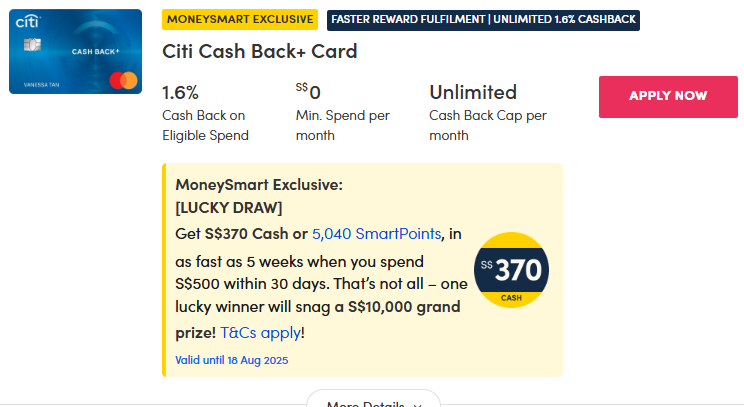The image size is (744, 407).
Task: Click the S$370 Cash round badge
Action: coord(511,269)
